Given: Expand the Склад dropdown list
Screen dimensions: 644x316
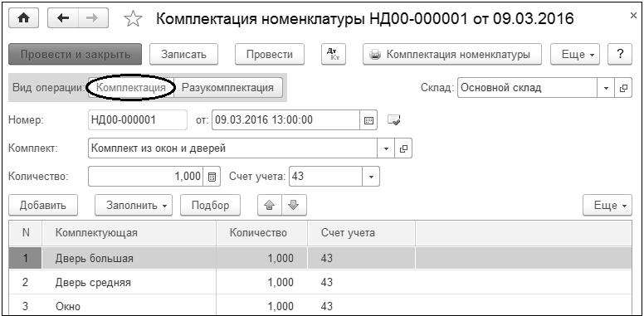Looking at the screenshot, I should pos(606,88).
